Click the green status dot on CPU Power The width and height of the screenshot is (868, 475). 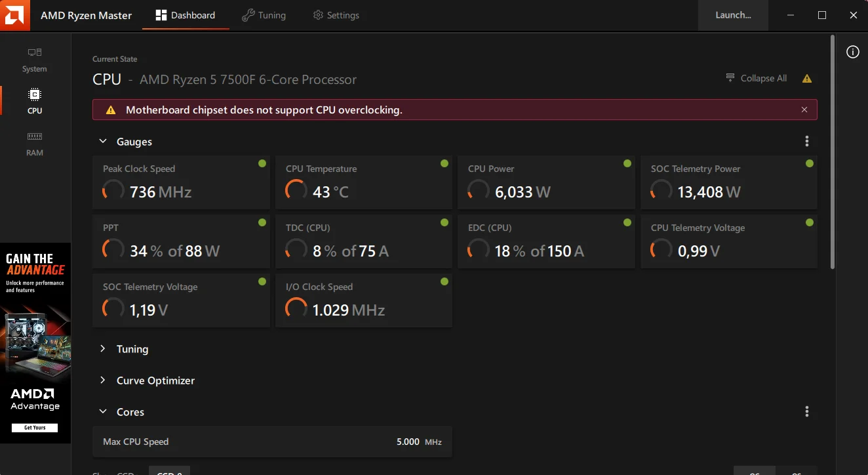coord(627,163)
